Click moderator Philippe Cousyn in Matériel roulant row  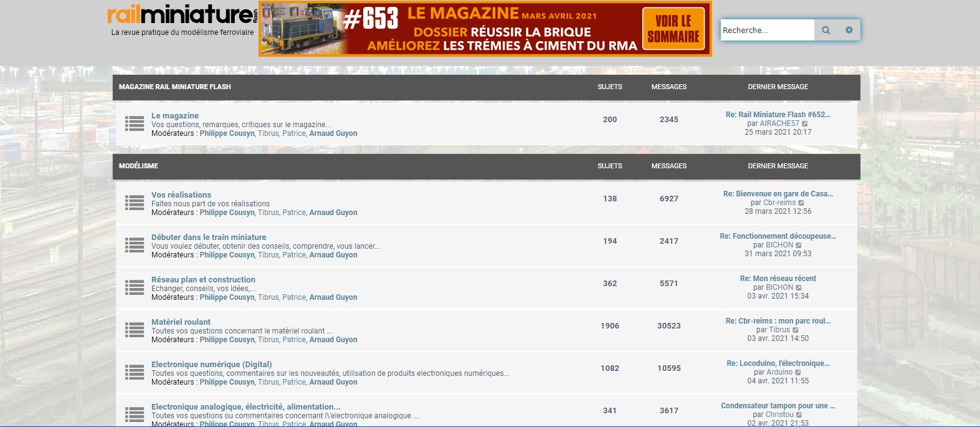227,340
